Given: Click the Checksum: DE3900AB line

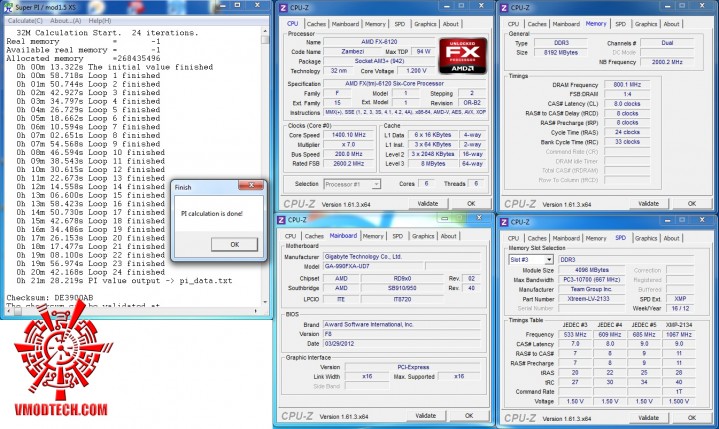Looking at the screenshot, I should (50, 298).
